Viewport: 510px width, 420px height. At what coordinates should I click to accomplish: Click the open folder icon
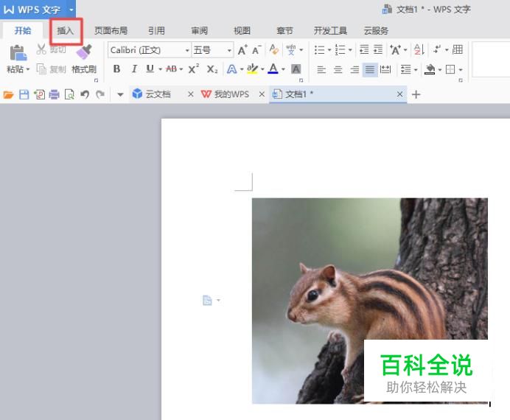pyautogui.click(x=8, y=94)
